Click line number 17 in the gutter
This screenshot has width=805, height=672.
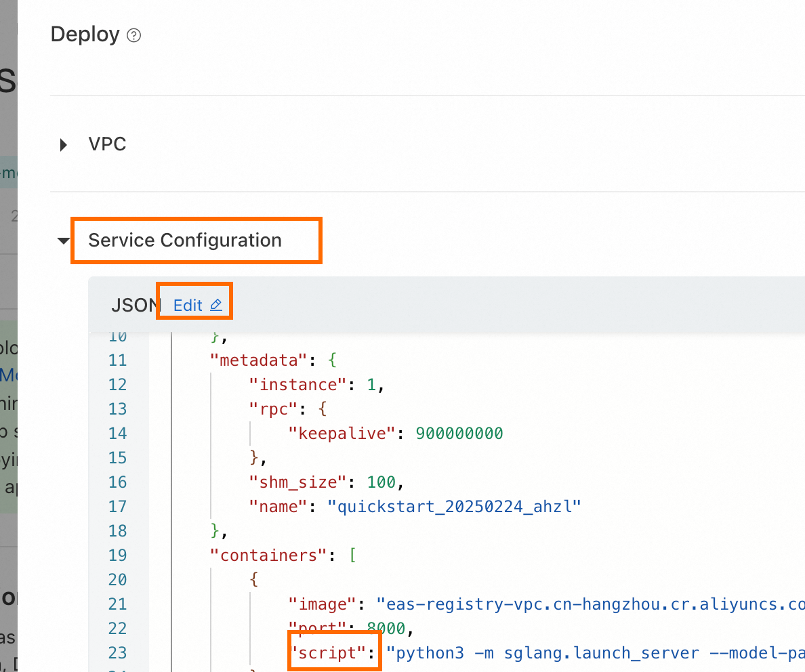(118, 507)
